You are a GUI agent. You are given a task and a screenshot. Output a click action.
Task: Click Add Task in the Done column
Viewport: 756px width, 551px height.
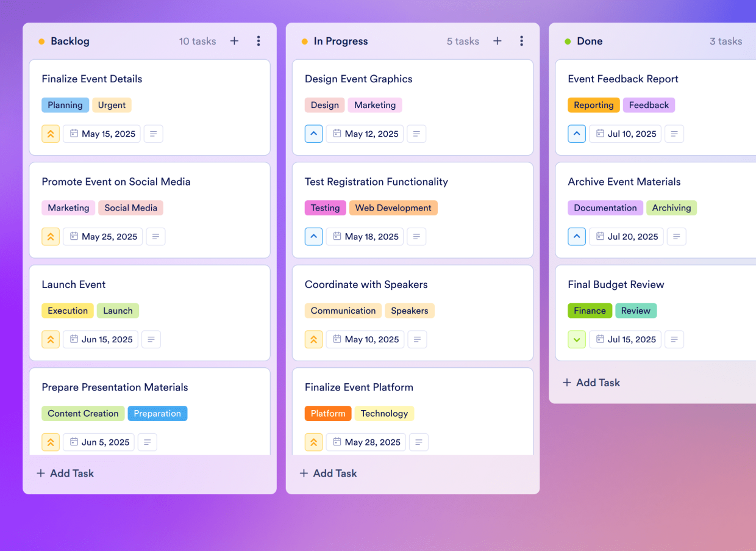coord(591,382)
